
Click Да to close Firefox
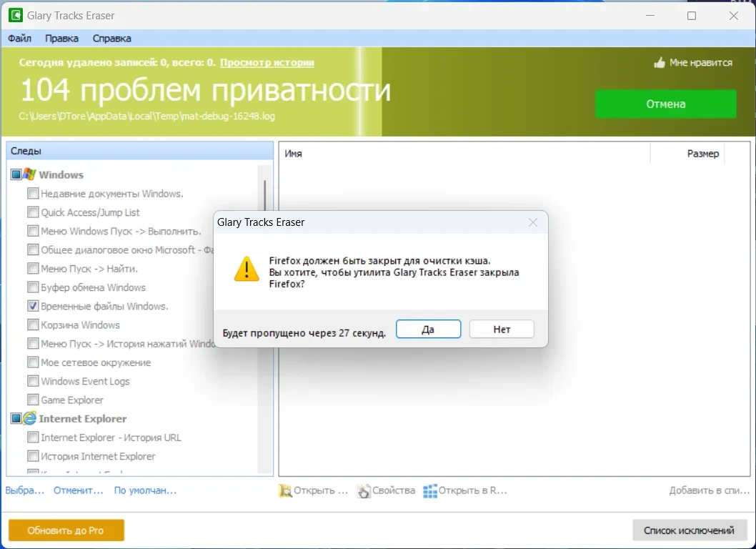pyautogui.click(x=428, y=330)
